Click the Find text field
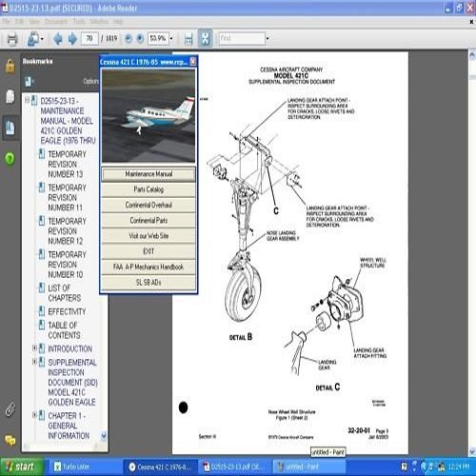 point(242,39)
